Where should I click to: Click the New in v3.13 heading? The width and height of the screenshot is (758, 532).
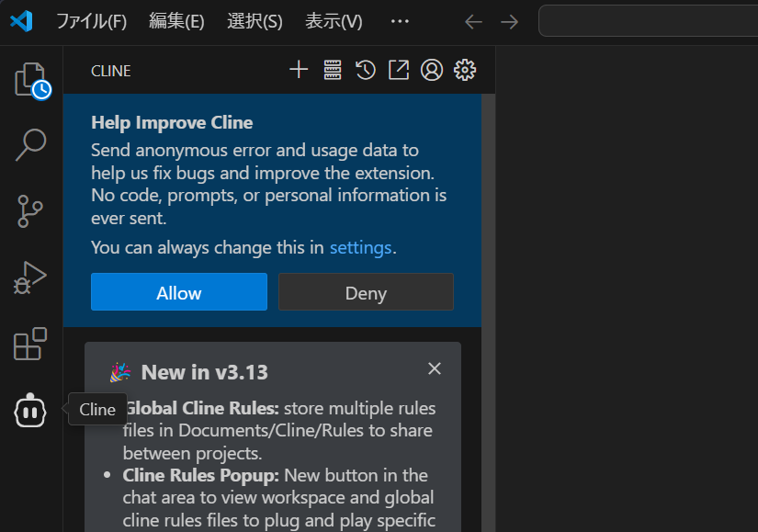205,372
